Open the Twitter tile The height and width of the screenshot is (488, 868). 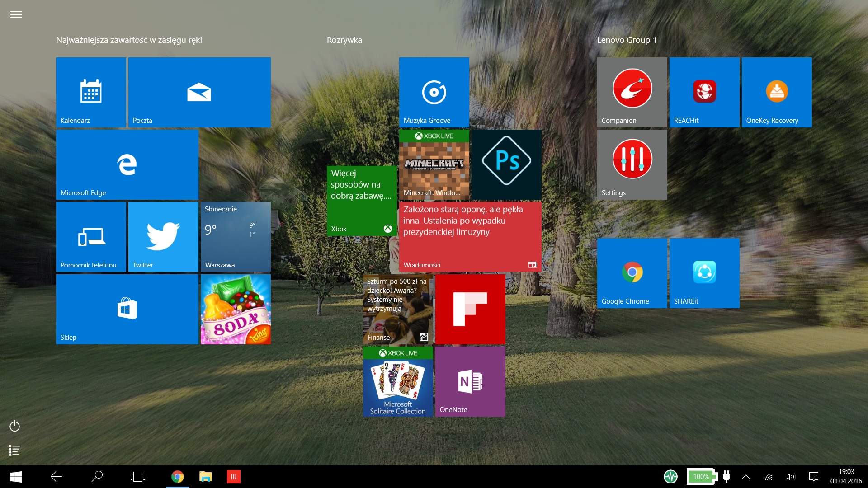tap(163, 237)
